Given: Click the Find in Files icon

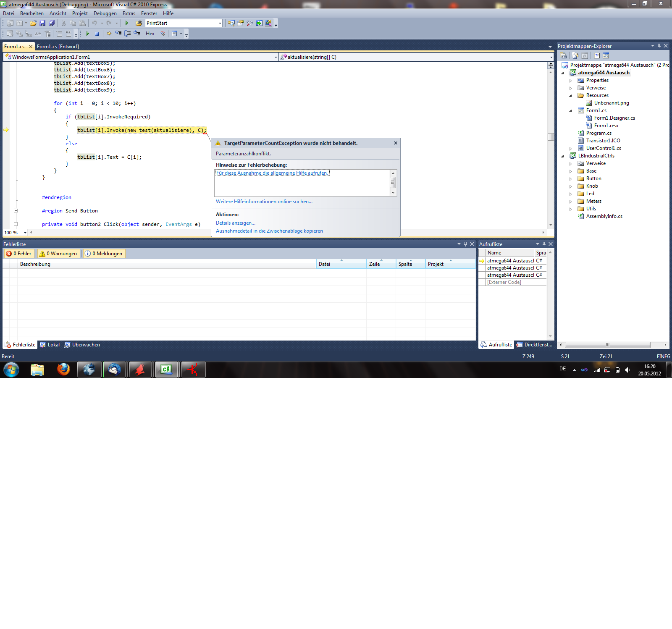Looking at the screenshot, I should point(139,23).
